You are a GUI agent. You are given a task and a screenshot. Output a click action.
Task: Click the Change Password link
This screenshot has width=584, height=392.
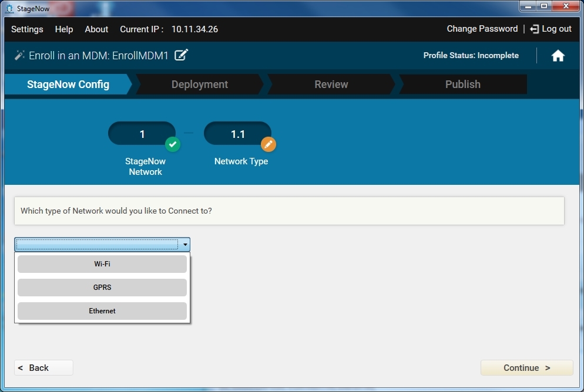(x=482, y=29)
